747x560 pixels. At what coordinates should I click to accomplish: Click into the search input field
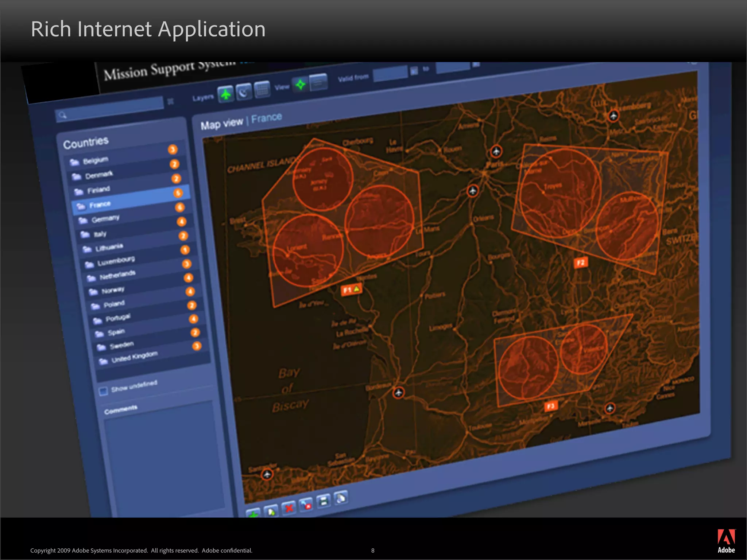pos(109,109)
